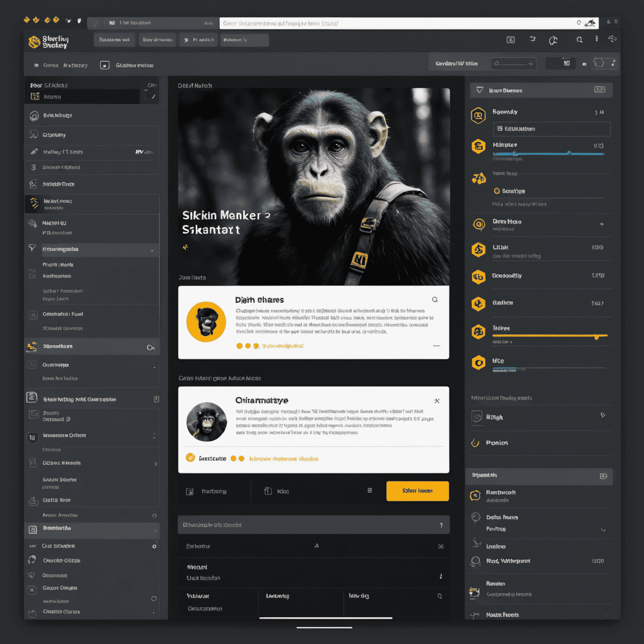Open the Poytbgs dropdown chevron

(603, 530)
